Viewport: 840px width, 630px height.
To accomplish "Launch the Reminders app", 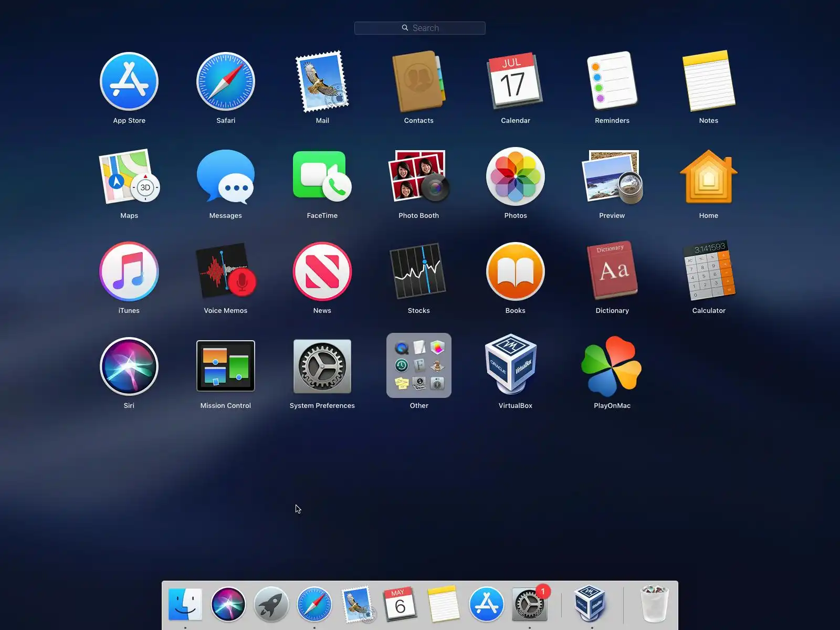I will tap(612, 81).
